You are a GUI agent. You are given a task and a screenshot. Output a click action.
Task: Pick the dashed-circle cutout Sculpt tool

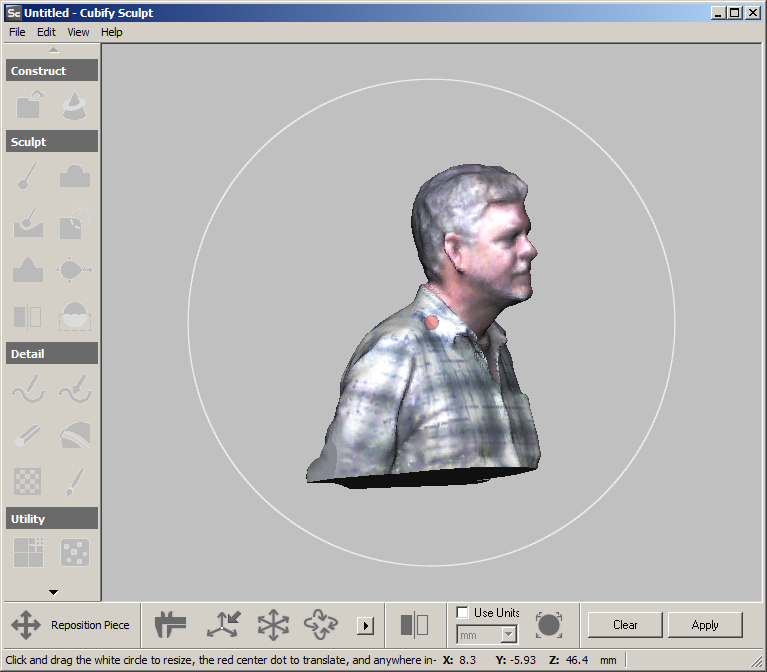pyautogui.click(x=75, y=223)
